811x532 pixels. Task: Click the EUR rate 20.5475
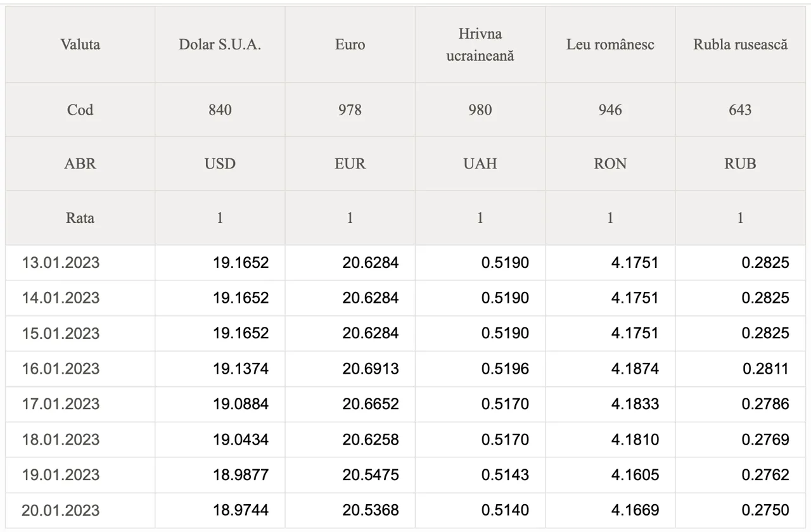tap(371, 475)
